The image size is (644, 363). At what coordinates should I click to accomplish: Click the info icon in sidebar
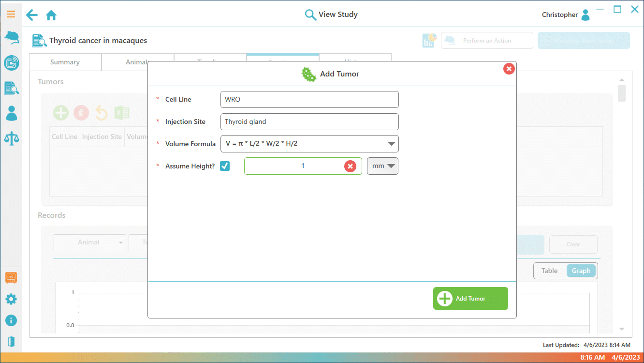11,320
